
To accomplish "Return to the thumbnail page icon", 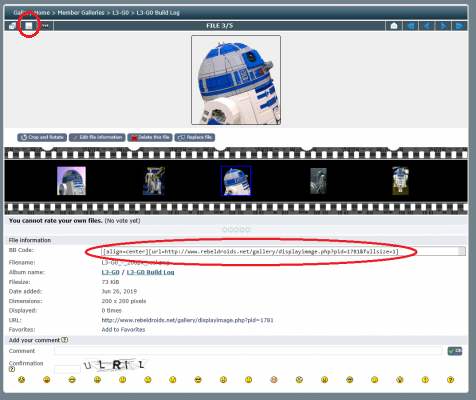I will tap(12, 26).
